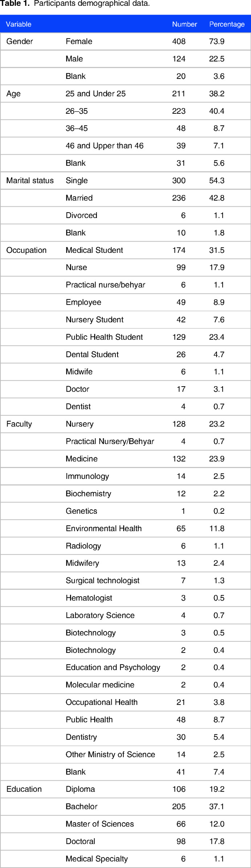This screenshot has height=868, width=251.
Task: Select the Master of Sciences row
Action: (x=126, y=824)
